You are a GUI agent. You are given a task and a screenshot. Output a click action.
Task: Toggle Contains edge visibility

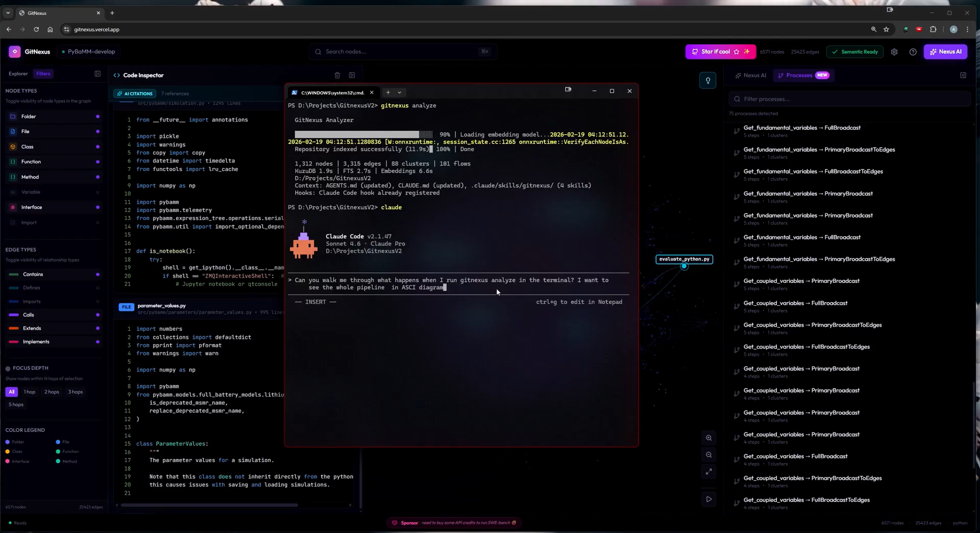(98, 275)
